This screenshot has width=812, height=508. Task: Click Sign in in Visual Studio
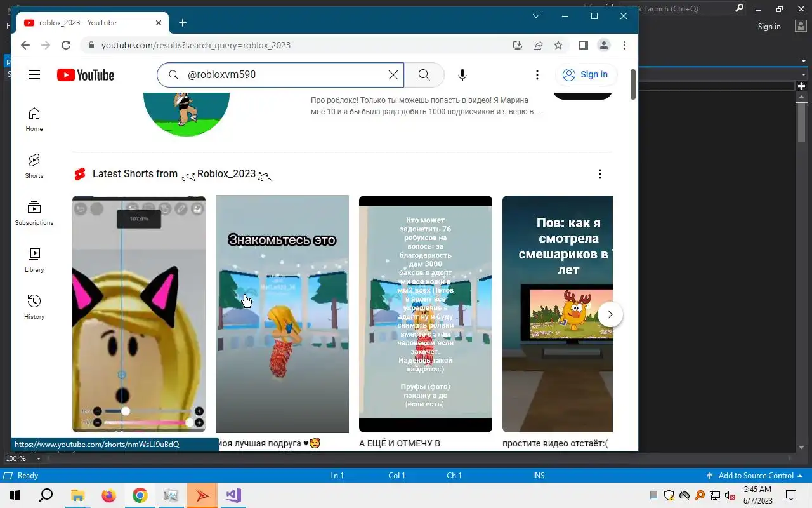click(x=769, y=27)
